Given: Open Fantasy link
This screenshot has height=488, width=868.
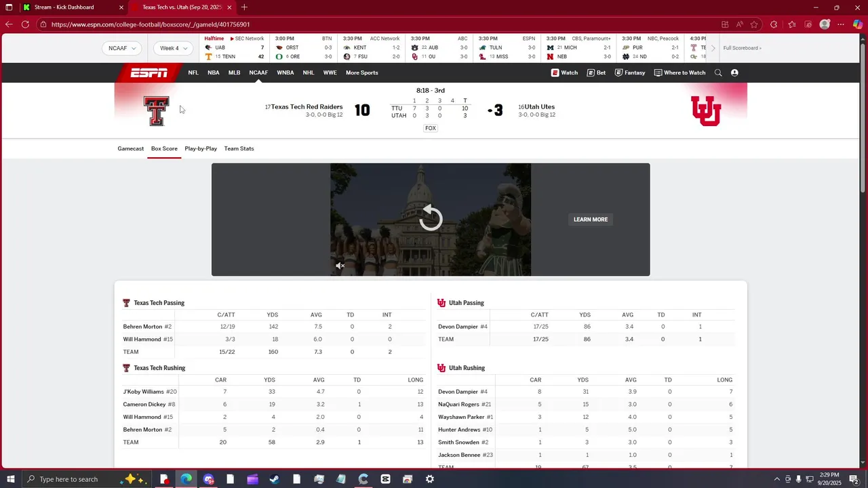Looking at the screenshot, I should (x=630, y=73).
